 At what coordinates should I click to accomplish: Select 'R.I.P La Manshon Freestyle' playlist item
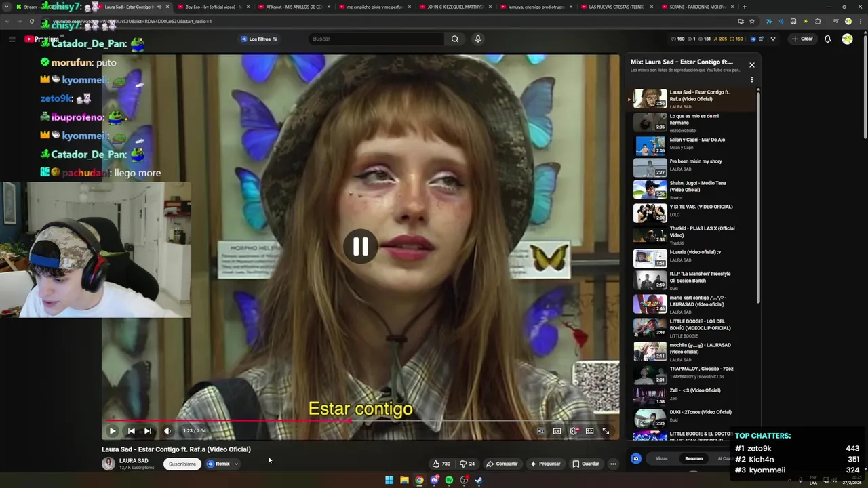coord(690,280)
